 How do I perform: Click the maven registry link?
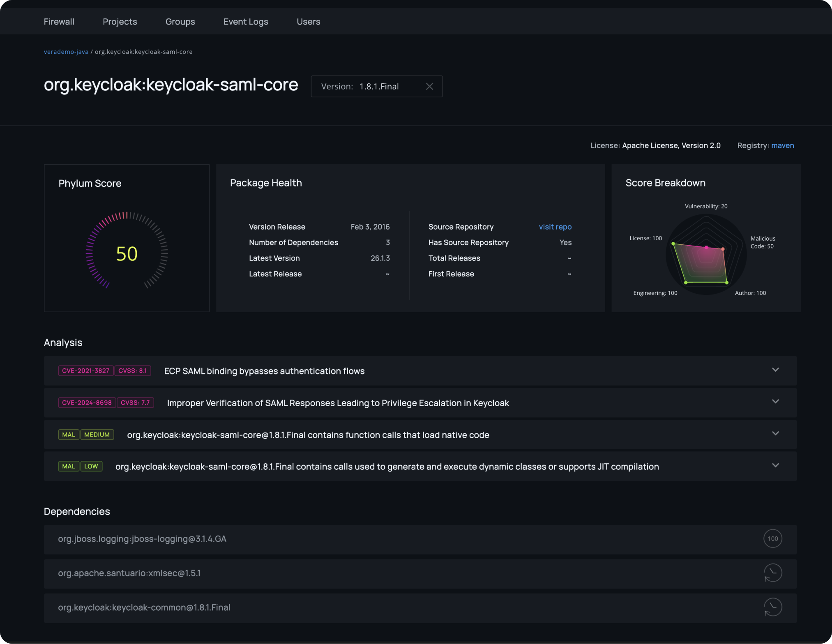click(x=782, y=145)
